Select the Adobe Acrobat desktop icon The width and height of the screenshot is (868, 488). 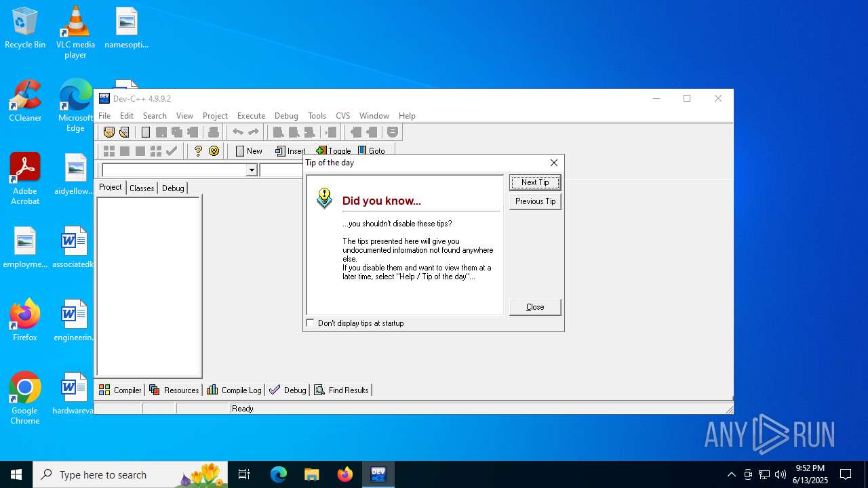[x=25, y=179]
